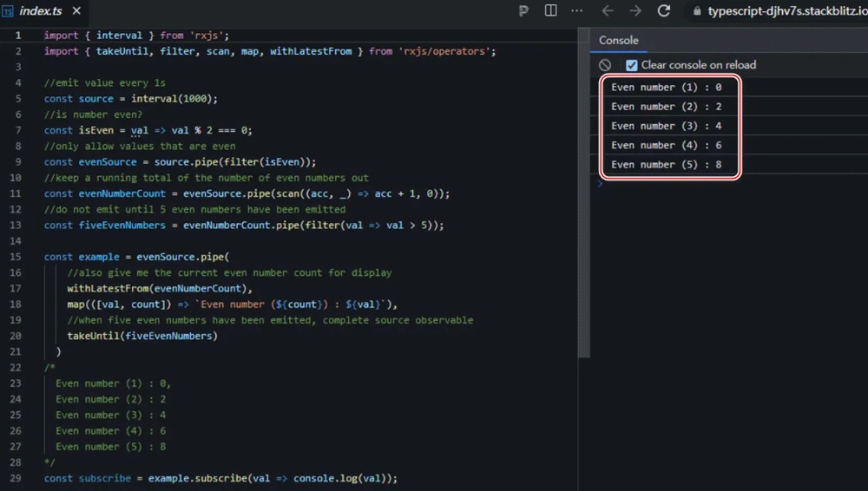Click the comment '//emit value every 1s'

pyautogui.click(x=105, y=83)
